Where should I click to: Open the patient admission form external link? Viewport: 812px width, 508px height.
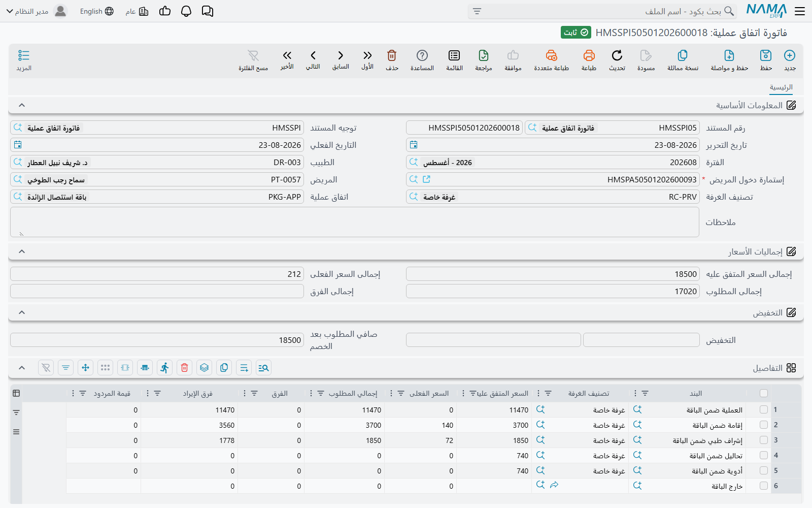427,179
